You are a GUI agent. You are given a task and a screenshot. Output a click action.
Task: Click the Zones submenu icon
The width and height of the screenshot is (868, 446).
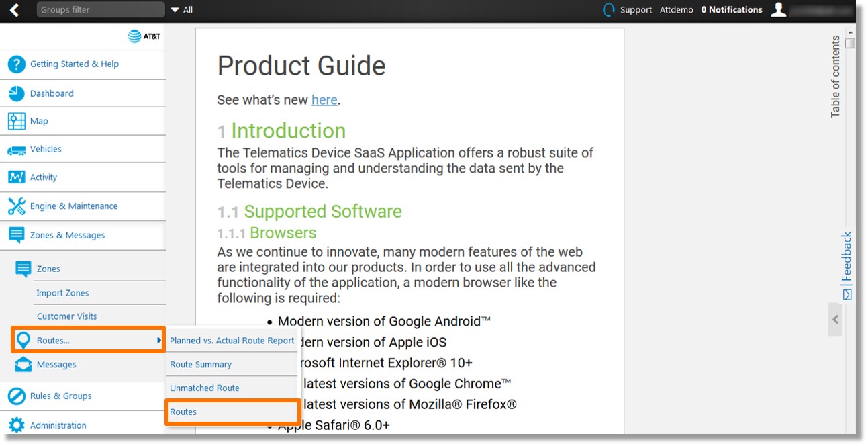coord(23,269)
